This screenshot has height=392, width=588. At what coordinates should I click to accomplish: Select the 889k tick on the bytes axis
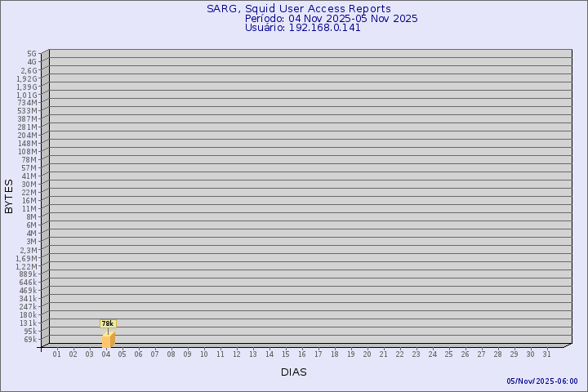(28, 274)
